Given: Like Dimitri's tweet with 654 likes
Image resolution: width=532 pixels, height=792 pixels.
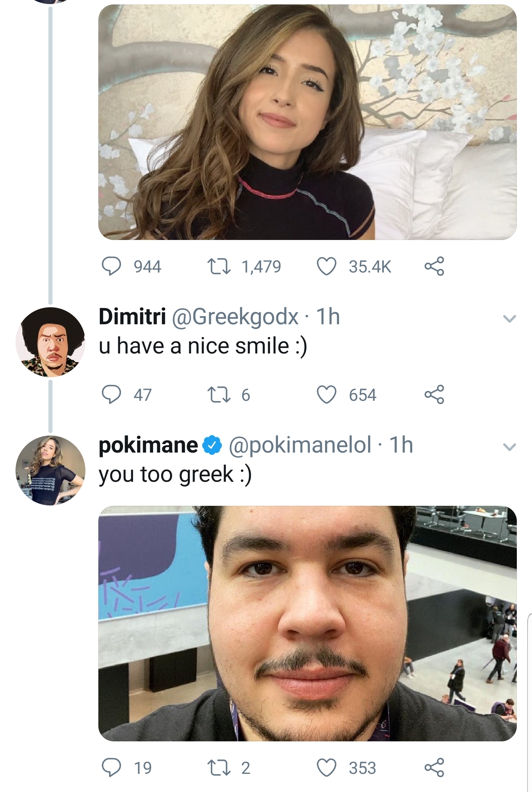Looking at the screenshot, I should (x=326, y=395).
